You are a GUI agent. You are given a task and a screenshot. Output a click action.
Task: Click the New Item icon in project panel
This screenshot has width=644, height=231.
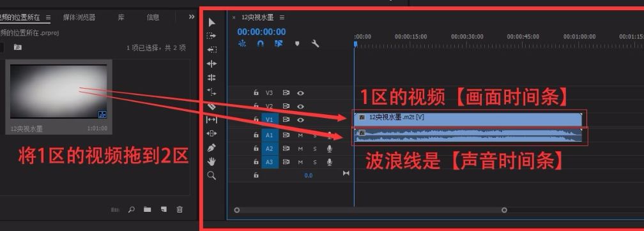click(164, 209)
